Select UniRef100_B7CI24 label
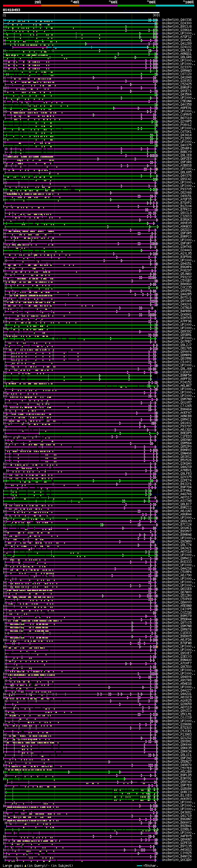Viewport: 197px width, 868px height. click(176, 524)
